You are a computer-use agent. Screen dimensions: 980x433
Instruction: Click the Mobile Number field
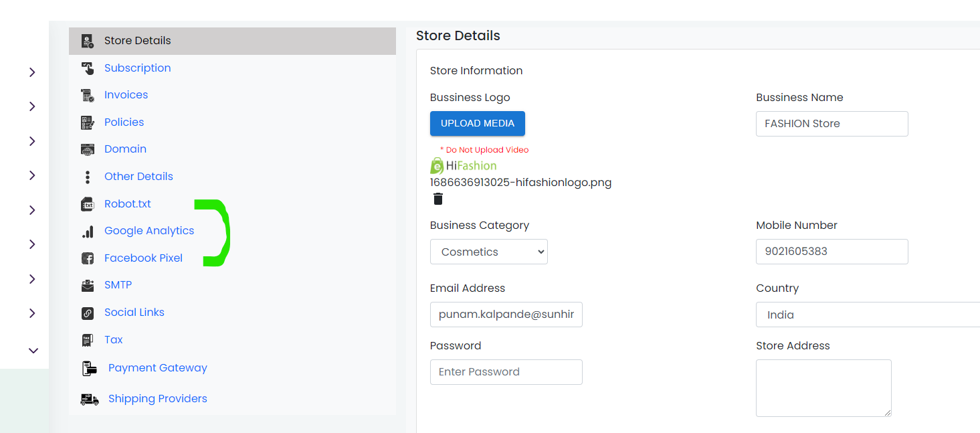point(832,252)
